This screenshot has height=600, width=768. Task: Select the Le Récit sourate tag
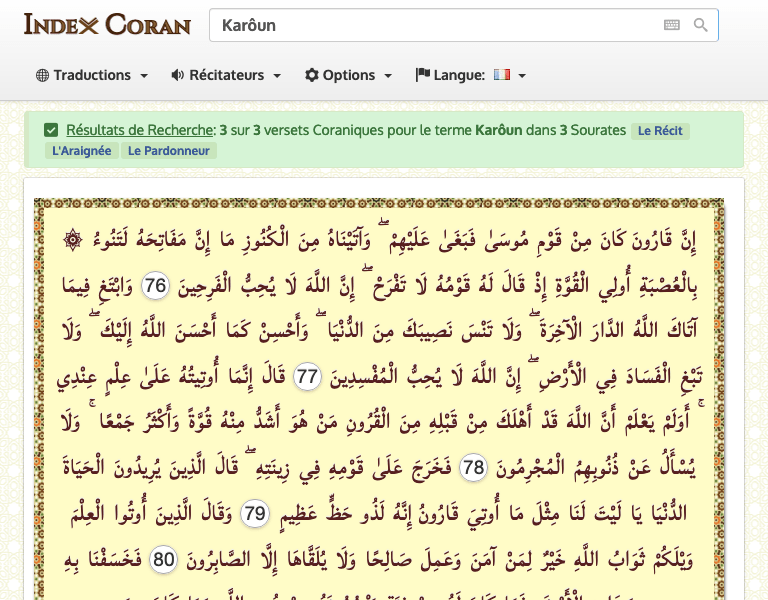660,131
